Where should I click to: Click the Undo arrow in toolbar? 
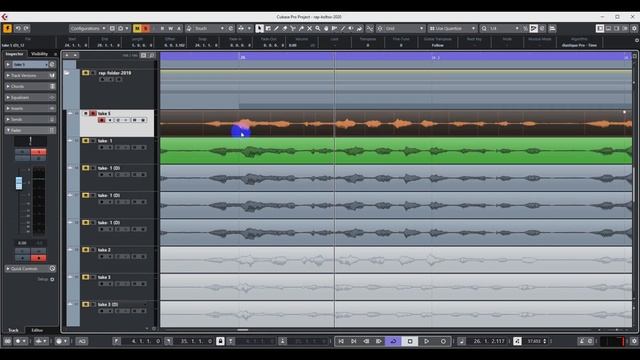coord(18,28)
